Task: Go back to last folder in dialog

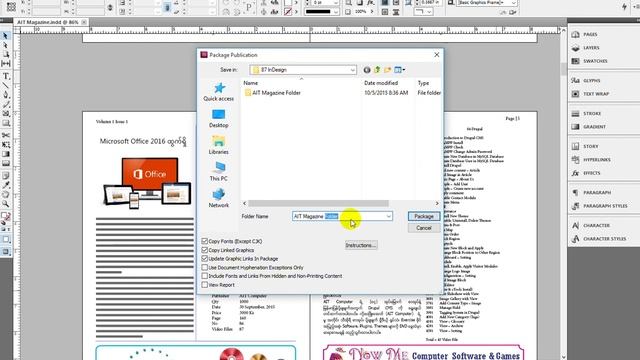Action: click(x=367, y=70)
